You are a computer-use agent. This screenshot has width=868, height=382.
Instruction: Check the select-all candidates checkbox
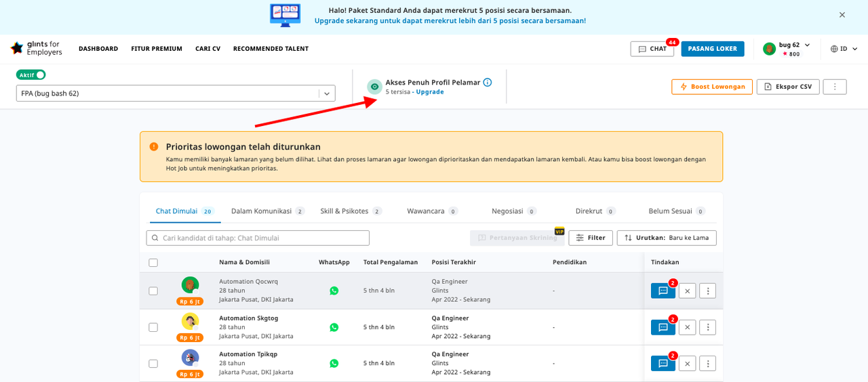tap(153, 263)
